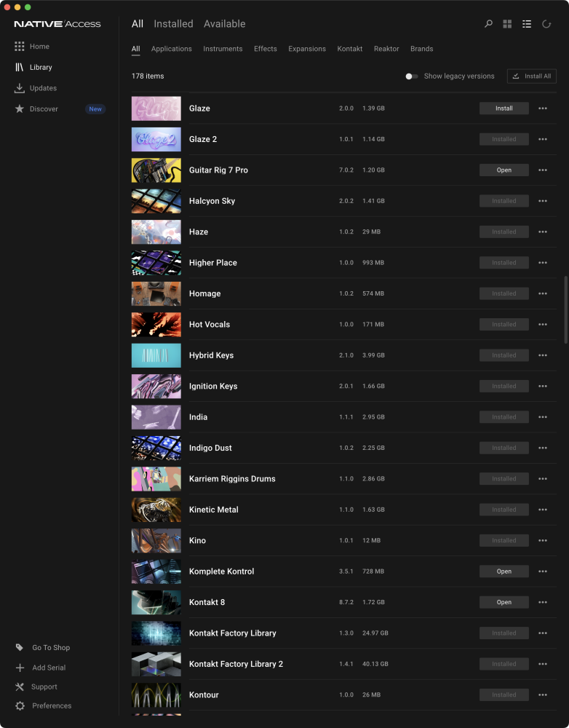Click the Kontakt Factory Library thumbnail
569x728 pixels.
pos(156,633)
